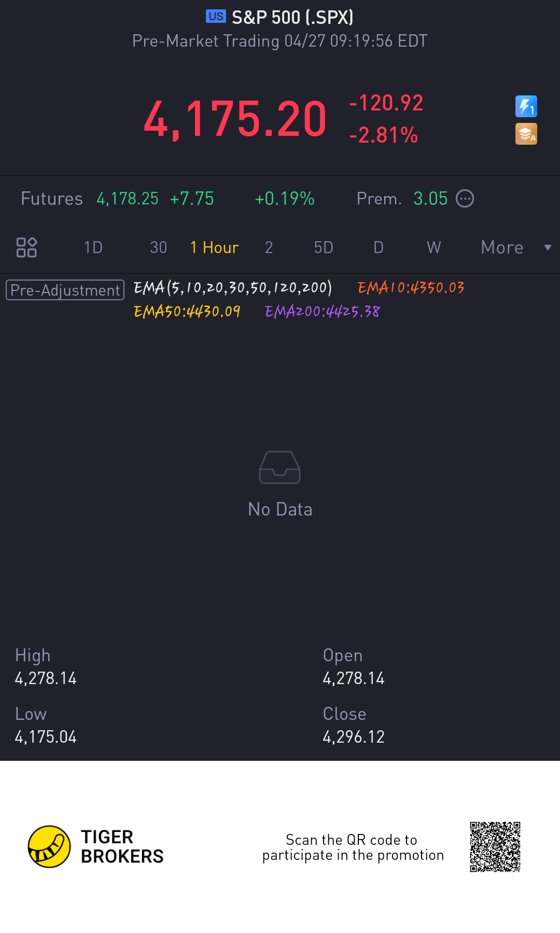Expand the More timeframes dropdown arrow

click(x=548, y=247)
